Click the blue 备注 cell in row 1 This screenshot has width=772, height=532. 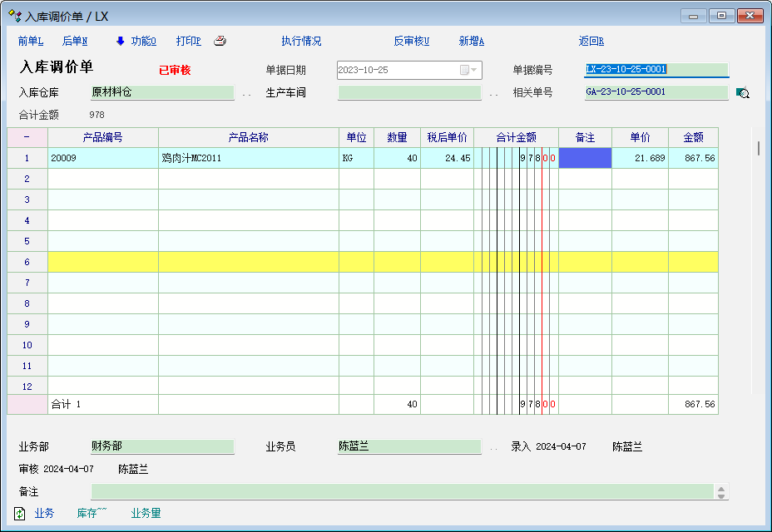point(585,158)
